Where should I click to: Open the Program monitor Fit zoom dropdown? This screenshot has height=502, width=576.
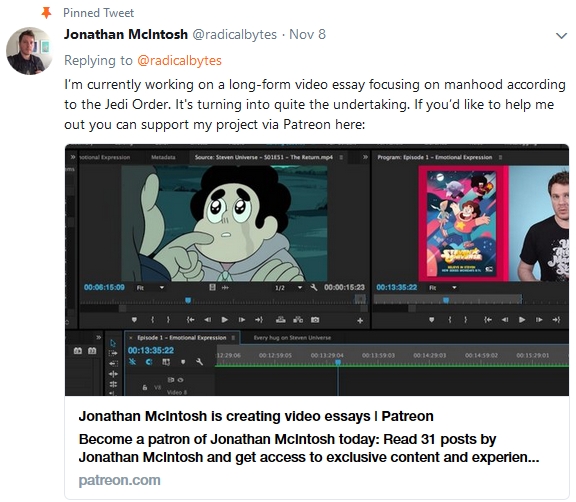[x=443, y=288]
